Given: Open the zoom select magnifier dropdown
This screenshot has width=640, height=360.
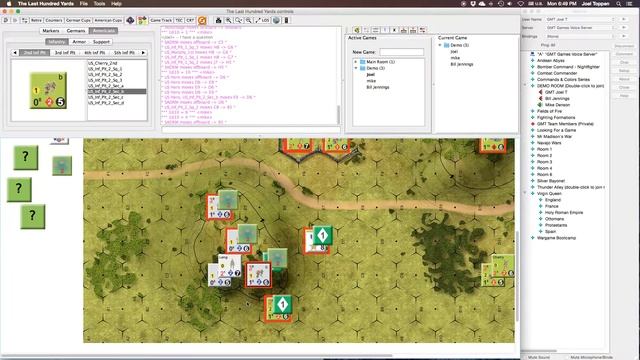Looking at the screenshot, I should (239, 20).
